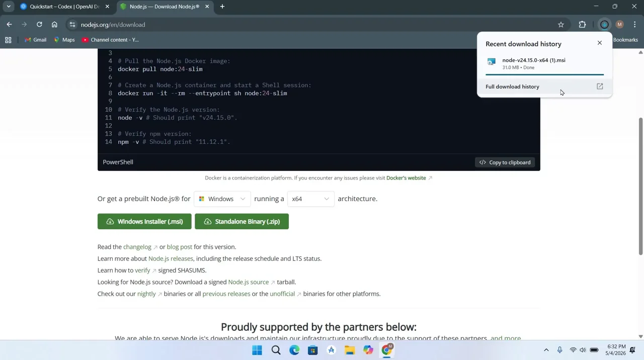Open the blog post link

(179, 247)
